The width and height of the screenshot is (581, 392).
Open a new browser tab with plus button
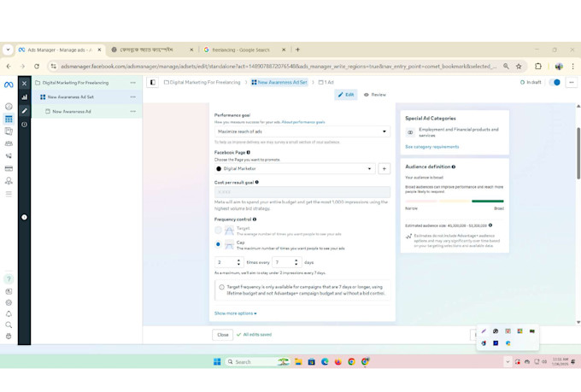click(297, 50)
